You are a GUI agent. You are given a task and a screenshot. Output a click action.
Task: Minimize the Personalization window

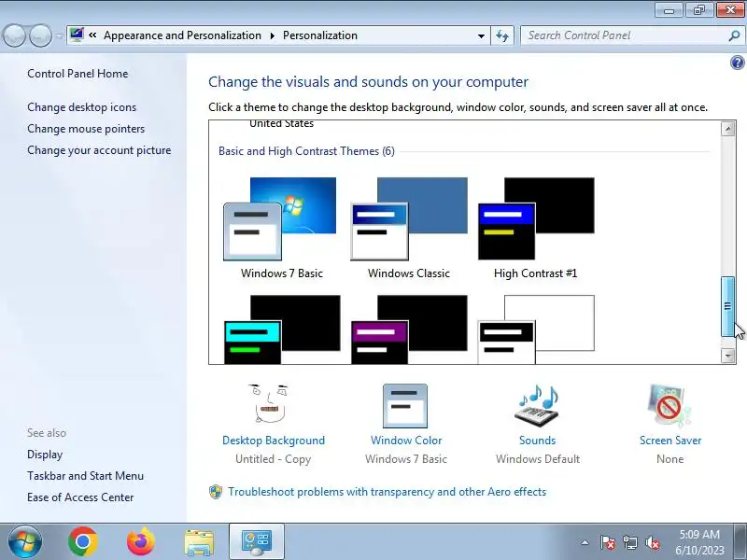pos(669,10)
